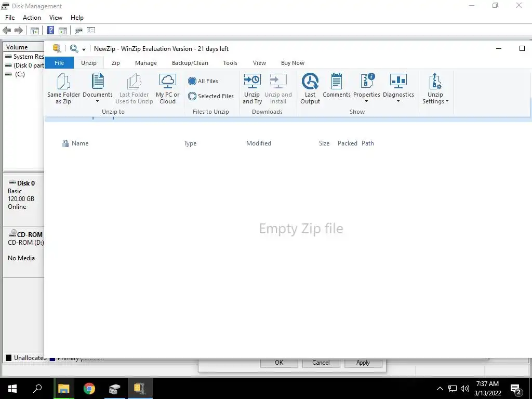Open taskbar clock showing 7:37 AM
Image resolution: width=532 pixels, height=399 pixels.
(487, 389)
